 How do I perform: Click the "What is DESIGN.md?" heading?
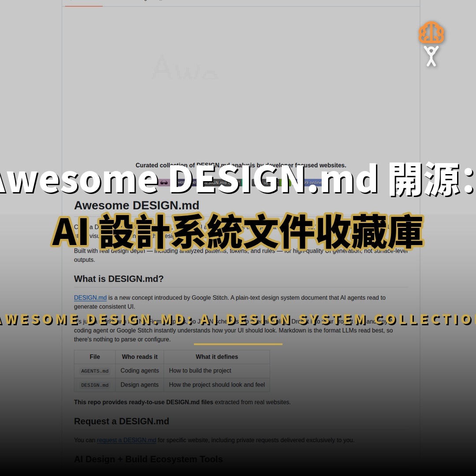click(119, 279)
